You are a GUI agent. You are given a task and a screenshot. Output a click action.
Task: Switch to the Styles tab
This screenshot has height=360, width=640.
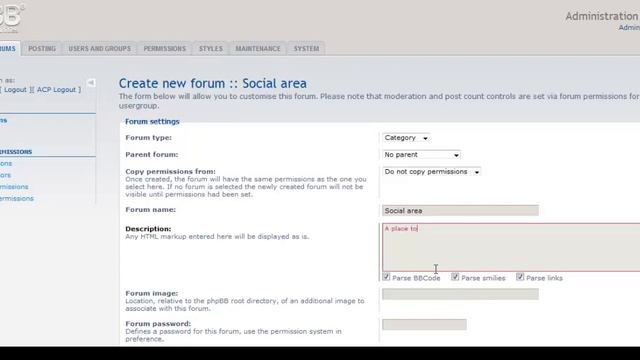tap(211, 49)
